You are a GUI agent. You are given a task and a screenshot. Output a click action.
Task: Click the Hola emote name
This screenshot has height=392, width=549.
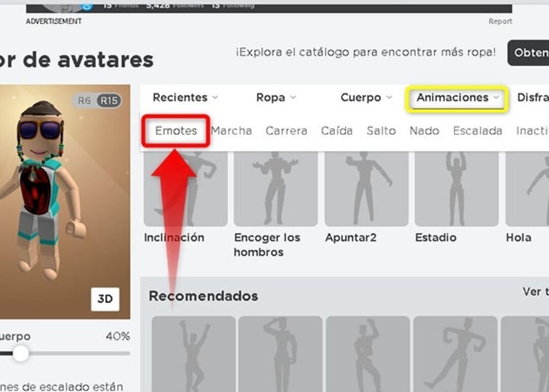click(518, 237)
